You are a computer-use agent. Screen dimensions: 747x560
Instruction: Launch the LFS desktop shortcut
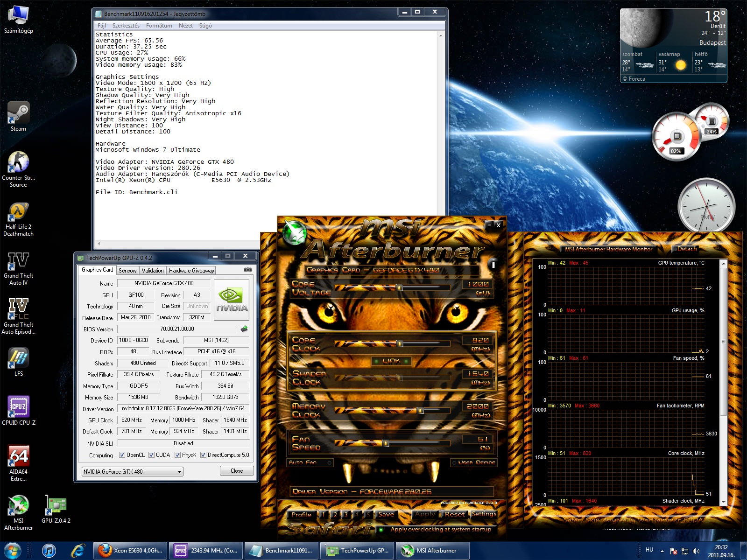[19, 362]
